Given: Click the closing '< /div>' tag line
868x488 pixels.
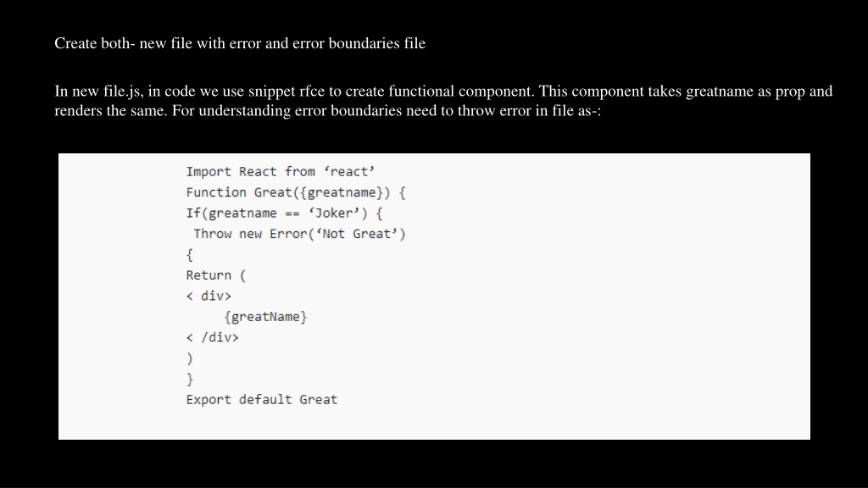Looking at the screenshot, I should point(212,337).
